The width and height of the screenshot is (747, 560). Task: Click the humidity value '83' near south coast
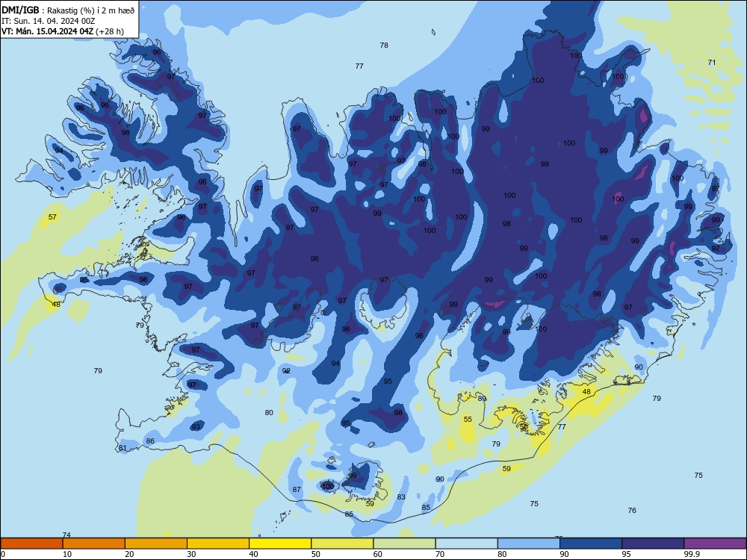point(401,497)
